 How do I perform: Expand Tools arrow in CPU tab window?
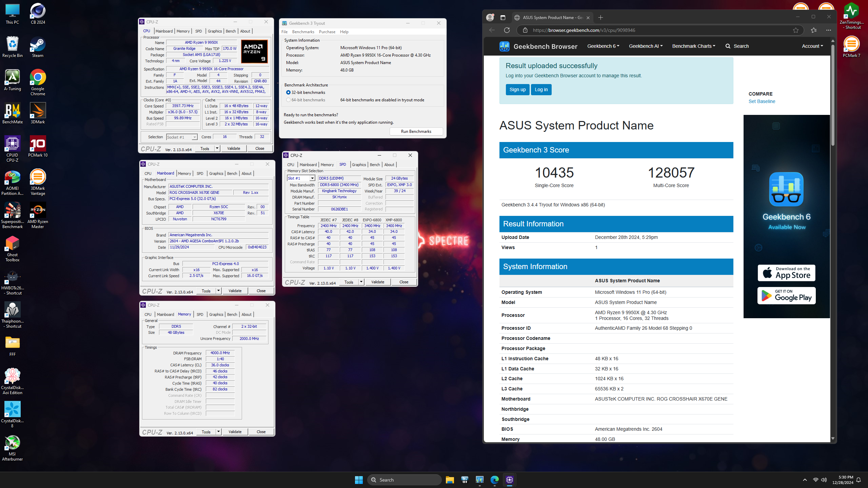[217, 148]
